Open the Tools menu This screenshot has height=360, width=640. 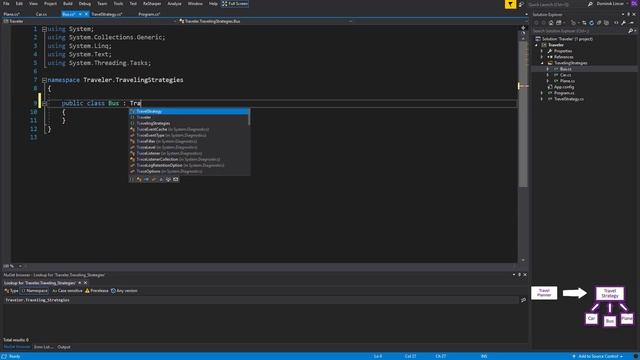tap(118, 4)
